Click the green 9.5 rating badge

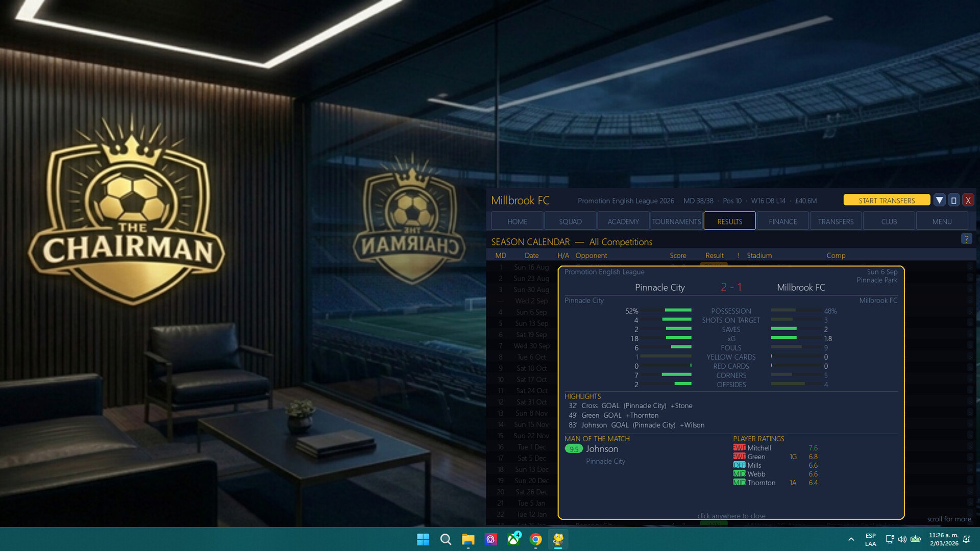[574, 449]
